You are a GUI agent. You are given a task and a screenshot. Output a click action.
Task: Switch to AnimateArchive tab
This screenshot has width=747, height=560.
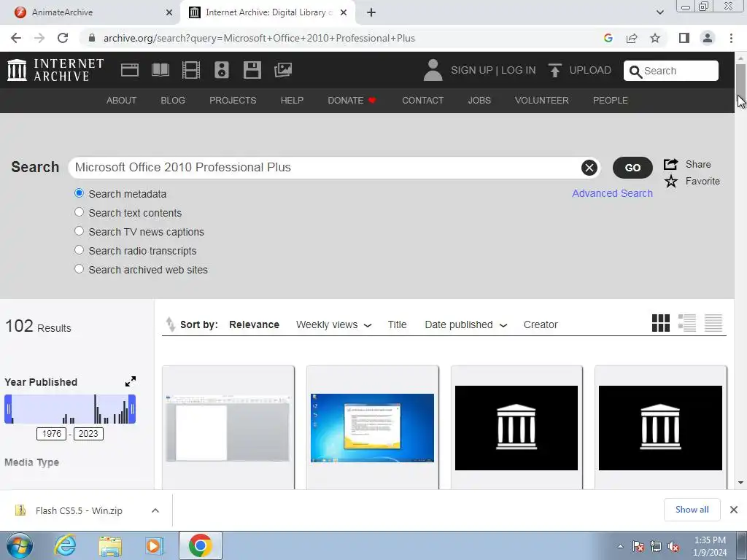point(90,12)
